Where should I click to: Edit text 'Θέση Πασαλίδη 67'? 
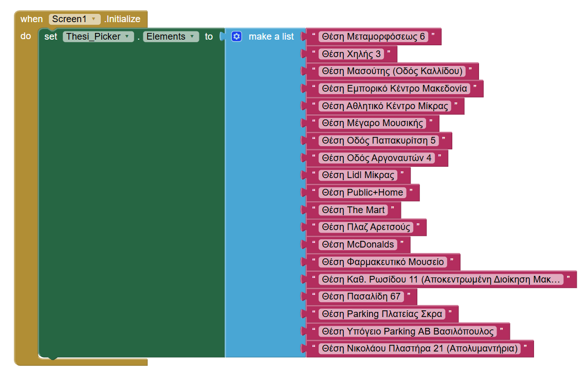(x=361, y=296)
